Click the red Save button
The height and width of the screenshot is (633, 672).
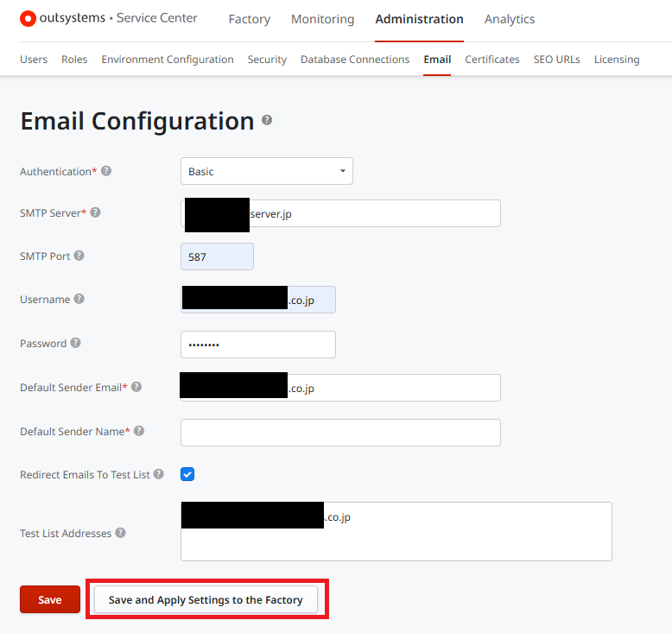(x=50, y=599)
